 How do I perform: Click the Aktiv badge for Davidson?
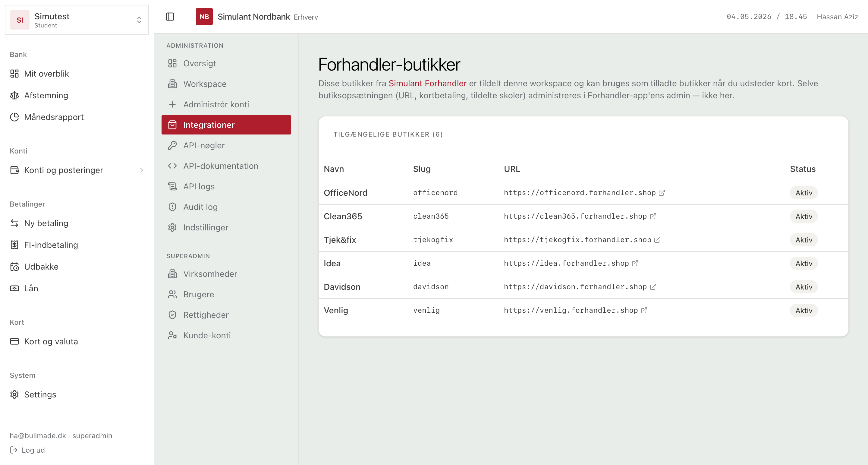tap(804, 287)
